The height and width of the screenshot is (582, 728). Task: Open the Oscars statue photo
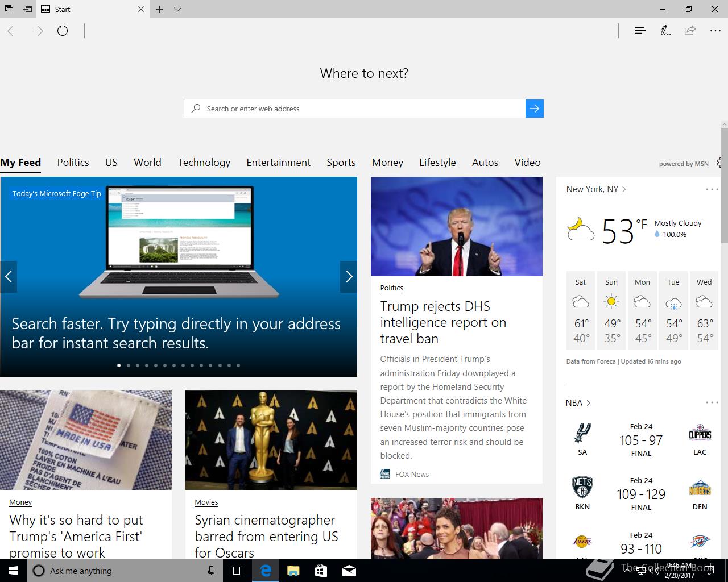(x=271, y=440)
